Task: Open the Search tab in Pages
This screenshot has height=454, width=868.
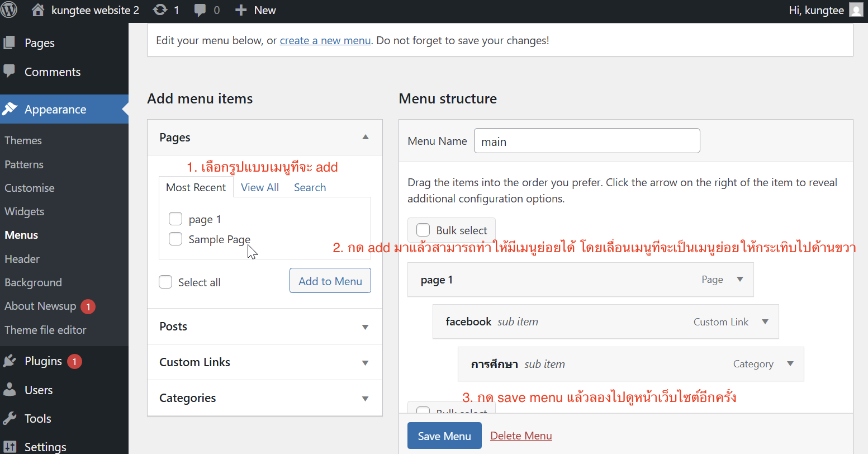Action: pyautogui.click(x=310, y=187)
